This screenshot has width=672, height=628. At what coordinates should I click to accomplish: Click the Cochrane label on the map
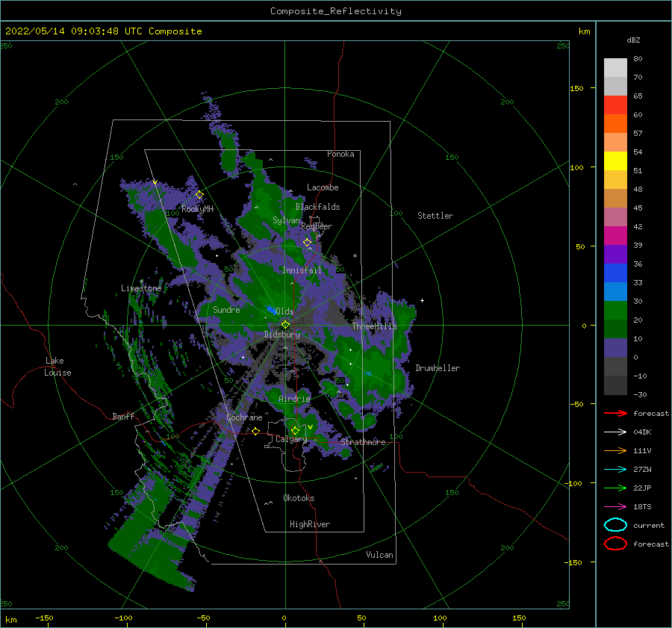244,417
